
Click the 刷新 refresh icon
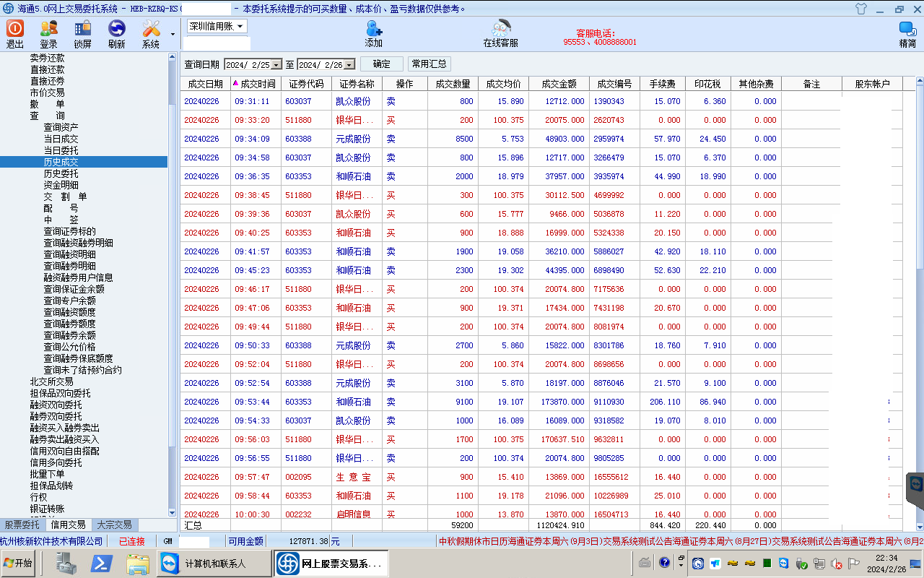(116, 29)
